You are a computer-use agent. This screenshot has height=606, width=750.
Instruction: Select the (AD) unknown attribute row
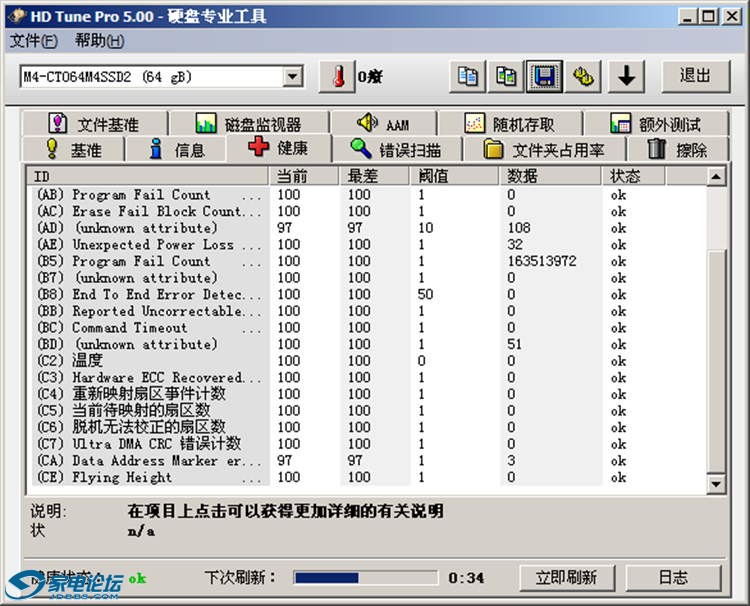[x=366, y=228]
